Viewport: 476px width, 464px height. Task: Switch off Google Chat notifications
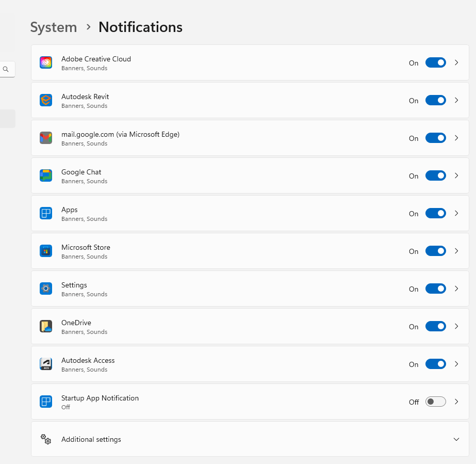[x=436, y=175]
